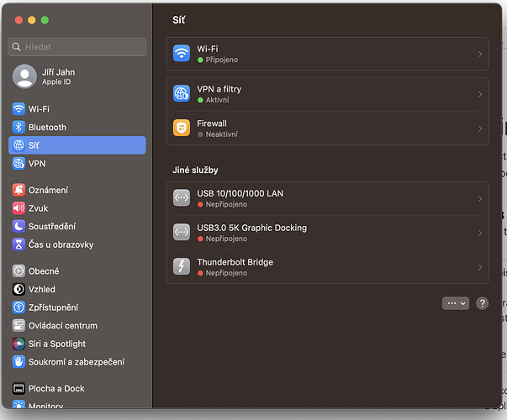Viewport: 507px width, 420px height.
Task: Click the Wi-Fi icon in the sidebar
Action: [x=18, y=109]
